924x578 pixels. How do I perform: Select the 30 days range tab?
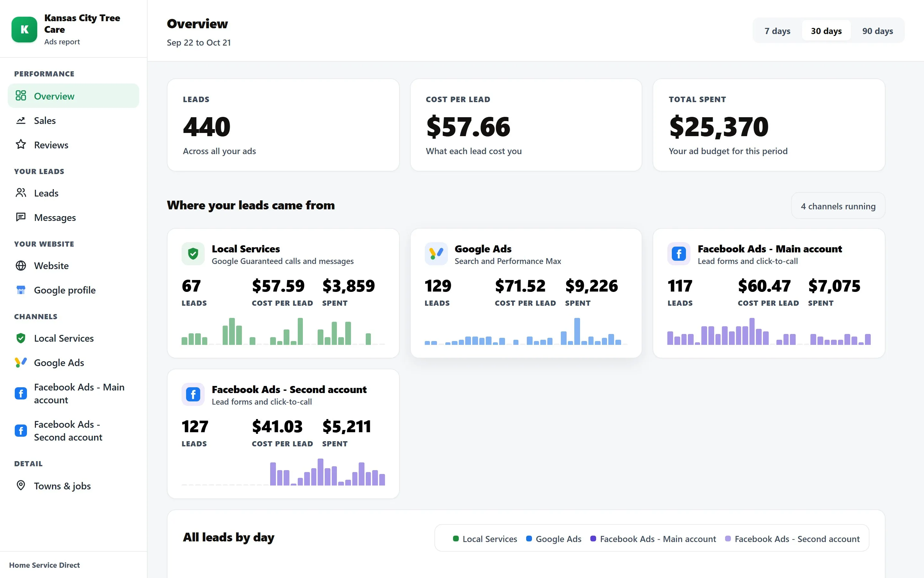(826, 31)
